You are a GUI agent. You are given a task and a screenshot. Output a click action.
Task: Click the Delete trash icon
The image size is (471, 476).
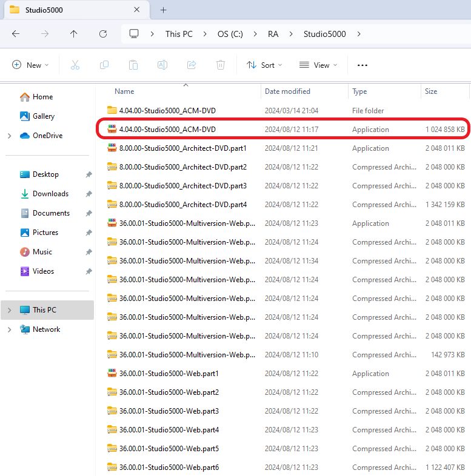tap(221, 65)
